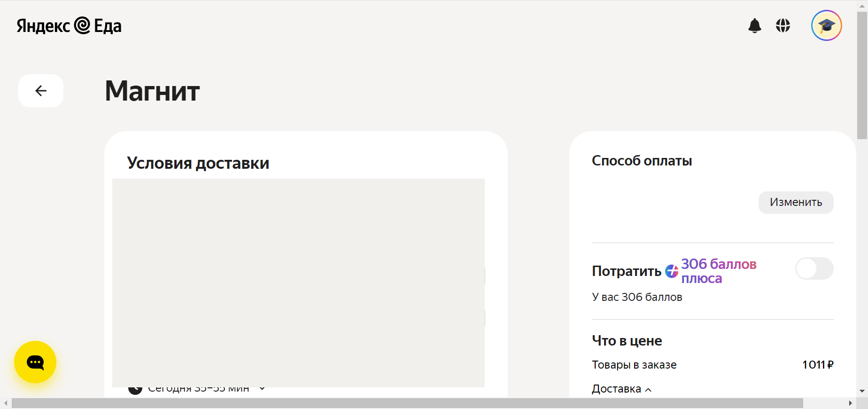The width and height of the screenshot is (868, 409).
Task: Open the language globe menu
Action: coord(783,25)
